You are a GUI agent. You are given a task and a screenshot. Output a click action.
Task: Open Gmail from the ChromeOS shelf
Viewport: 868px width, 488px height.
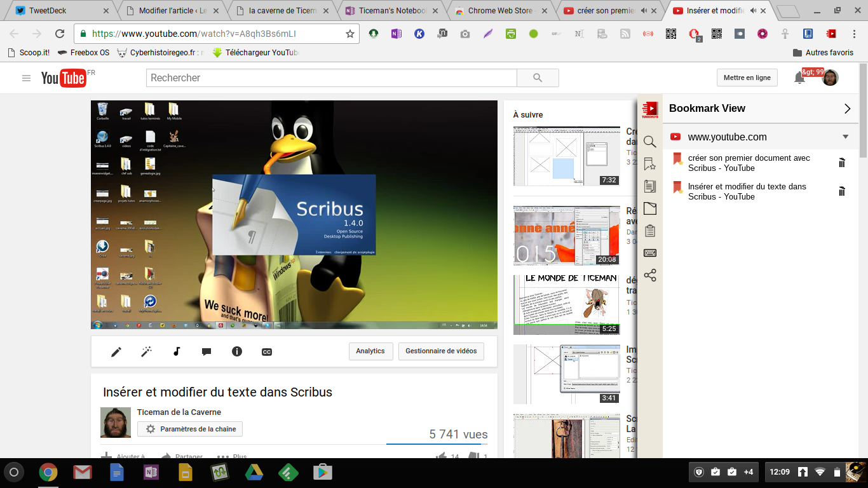pos(83,472)
